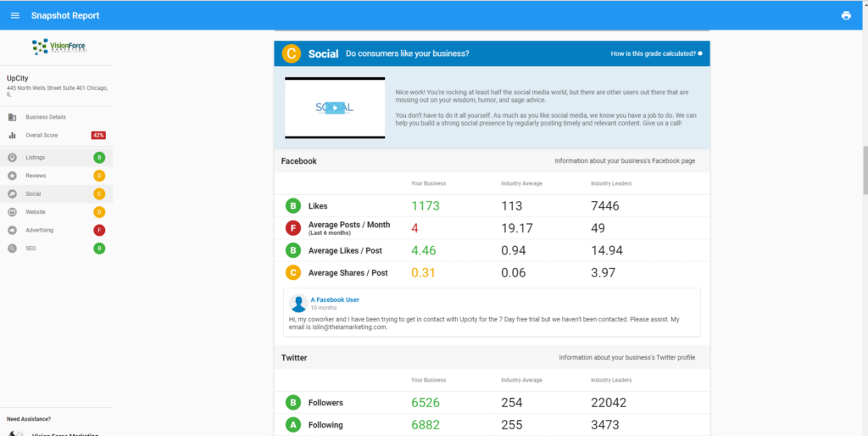Click the Social grade C sidebar badge
Screen dimensions: 868x436
tap(99, 194)
